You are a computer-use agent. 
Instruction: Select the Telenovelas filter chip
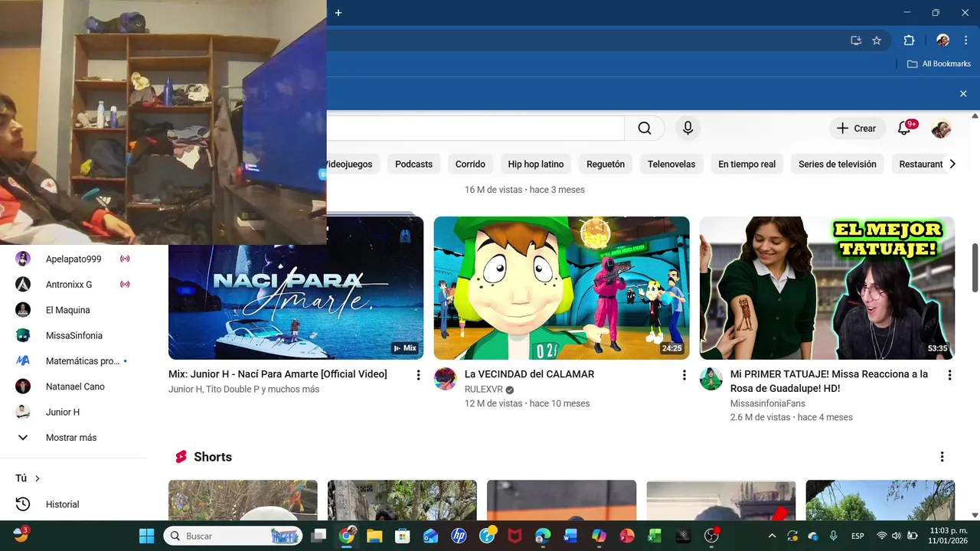click(x=671, y=164)
